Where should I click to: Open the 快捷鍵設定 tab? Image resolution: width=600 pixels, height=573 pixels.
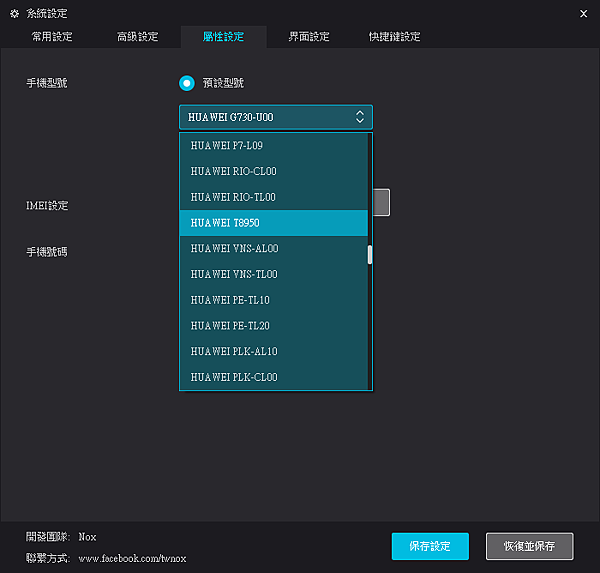(x=395, y=37)
